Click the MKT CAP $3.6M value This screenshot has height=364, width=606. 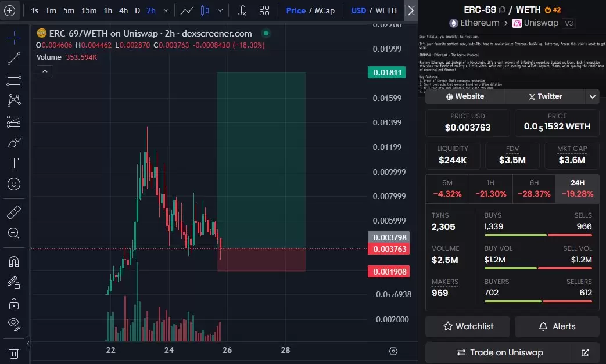coord(572,160)
